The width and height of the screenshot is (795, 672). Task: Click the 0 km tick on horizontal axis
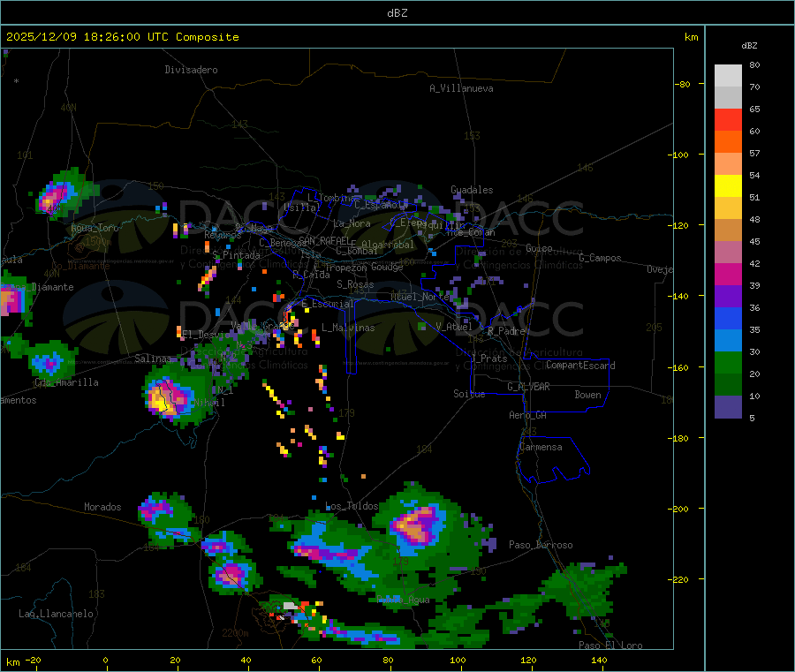point(105,660)
